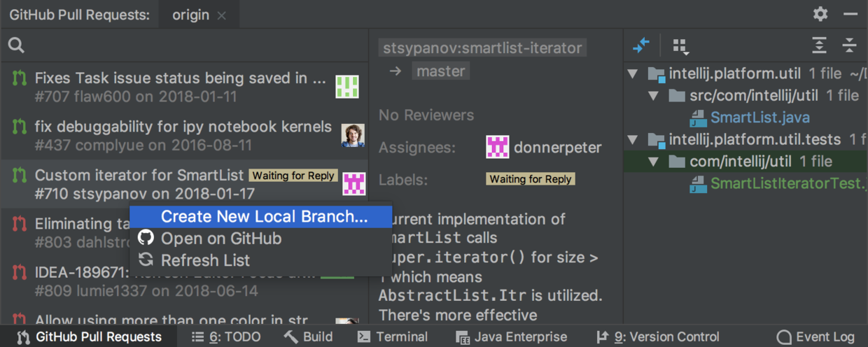This screenshot has height=347, width=868.
Task: Open SmartList.java in changes tree
Action: [x=760, y=118]
